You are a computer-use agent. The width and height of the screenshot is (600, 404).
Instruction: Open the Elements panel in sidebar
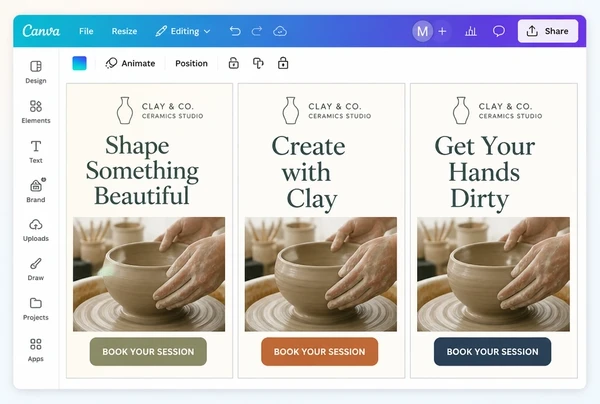click(x=36, y=112)
